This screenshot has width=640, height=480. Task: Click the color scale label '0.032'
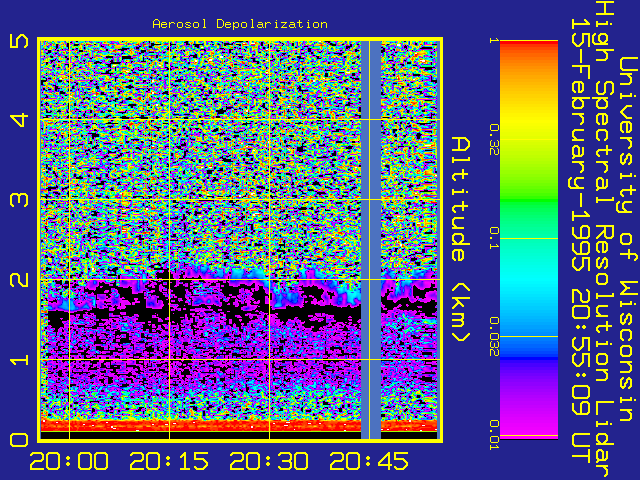tap(494, 337)
